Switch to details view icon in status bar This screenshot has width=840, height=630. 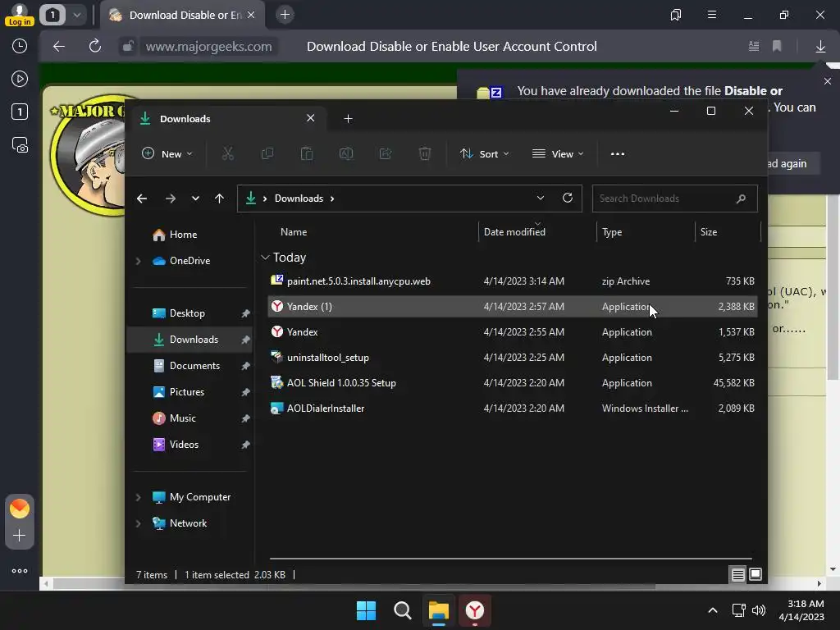[737, 574]
